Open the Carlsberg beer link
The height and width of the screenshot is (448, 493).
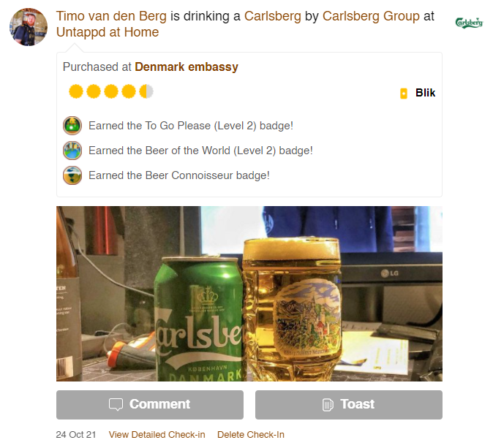pyautogui.click(x=273, y=16)
